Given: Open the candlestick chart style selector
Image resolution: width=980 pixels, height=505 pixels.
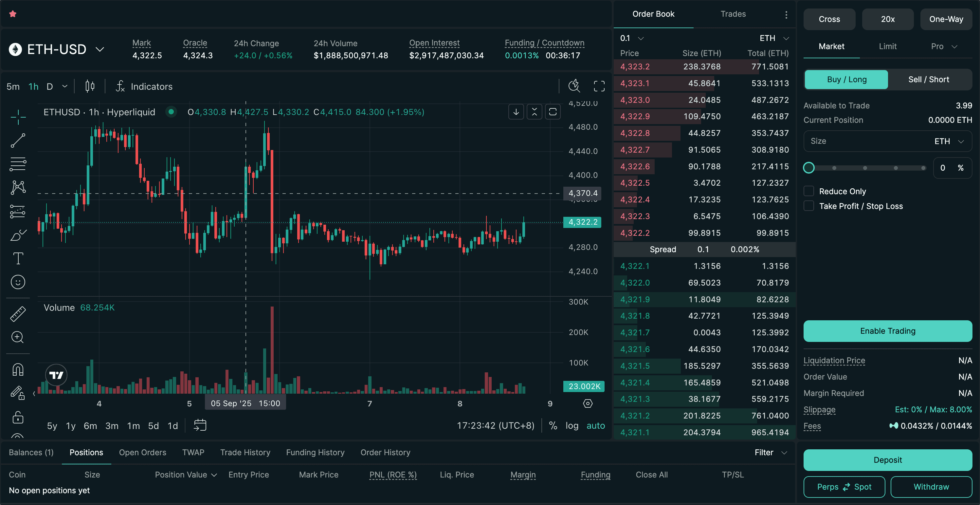Looking at the screenshot, I should 90,86.
